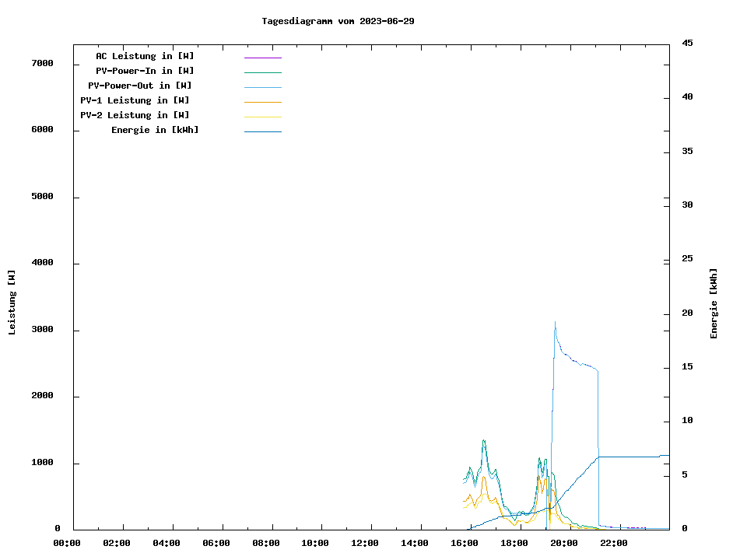
Task: Select the 'PV-Power-Out in [W]' legend label
Action: coord(140,86)
